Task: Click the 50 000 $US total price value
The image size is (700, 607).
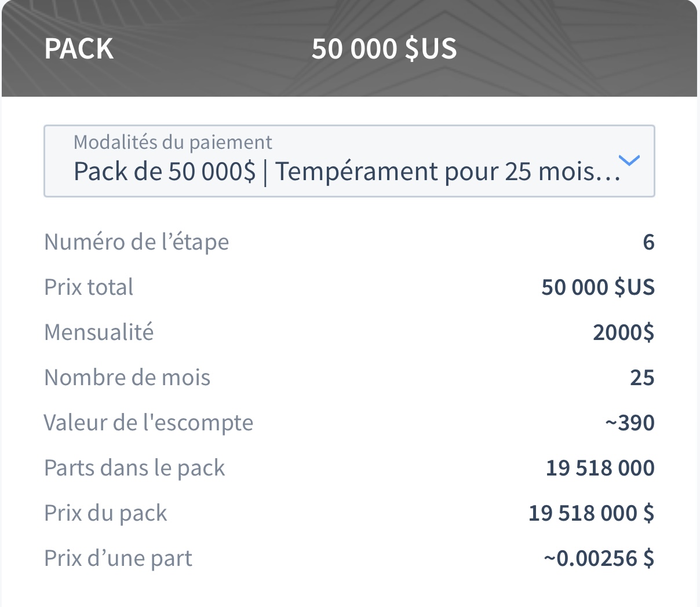Action: click(598, 287)
